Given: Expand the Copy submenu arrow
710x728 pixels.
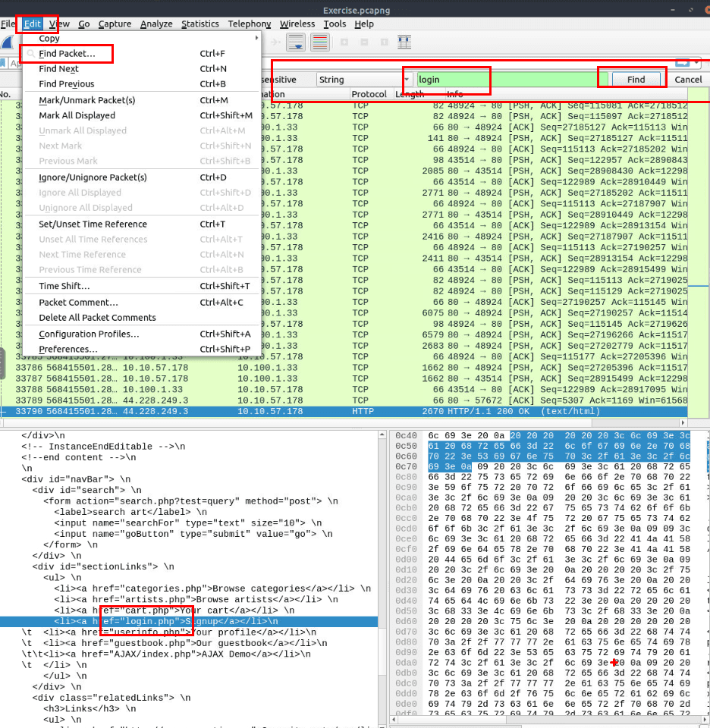Looking at the screenshot, I should (x=256, y=39).
